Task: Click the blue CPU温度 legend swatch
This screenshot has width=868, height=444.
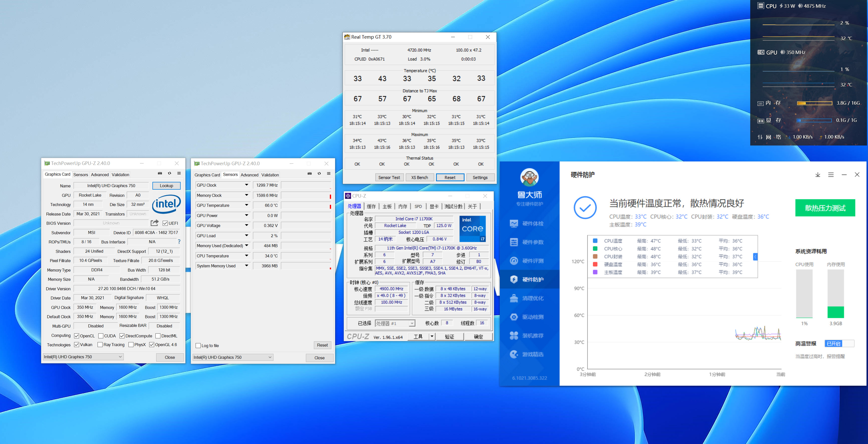Action: [595, 241]
